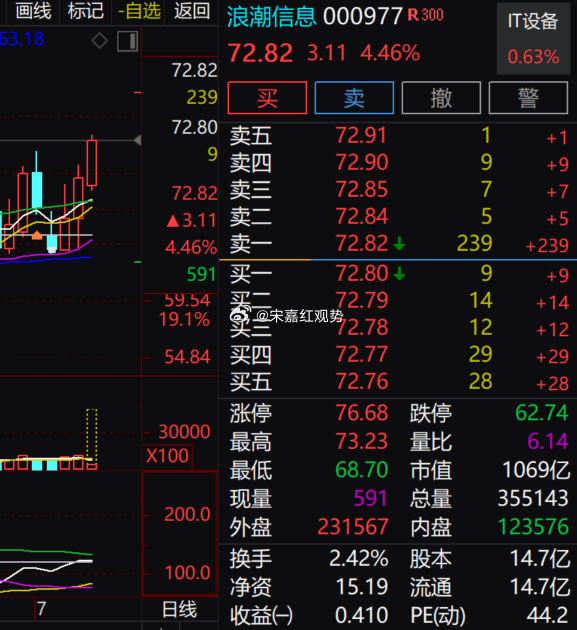The height and width of the screenshot is (630, 577).
Task: Click the 量比 value 6.14
Action: [548, 441]
